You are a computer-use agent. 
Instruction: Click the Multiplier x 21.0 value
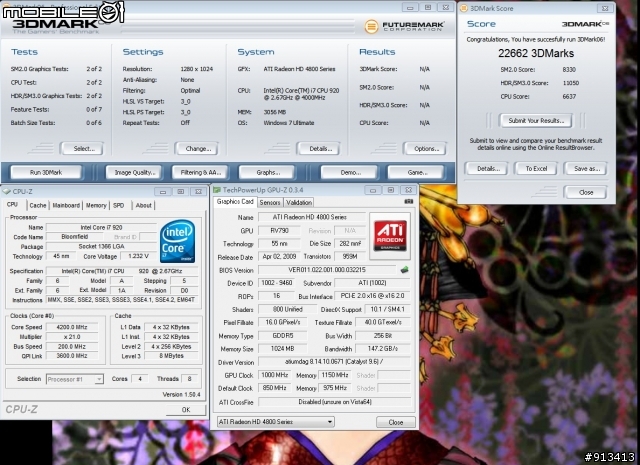[71, 337]
